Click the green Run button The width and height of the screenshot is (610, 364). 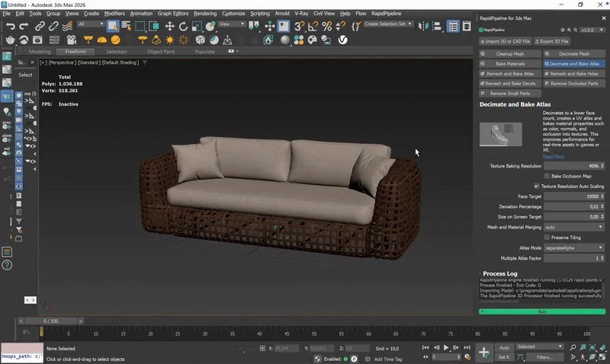[542, 311]
